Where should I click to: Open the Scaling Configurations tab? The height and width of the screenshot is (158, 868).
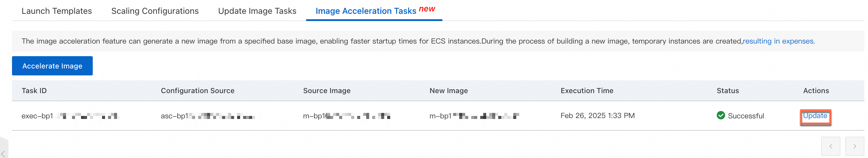(x=155, y=11)
